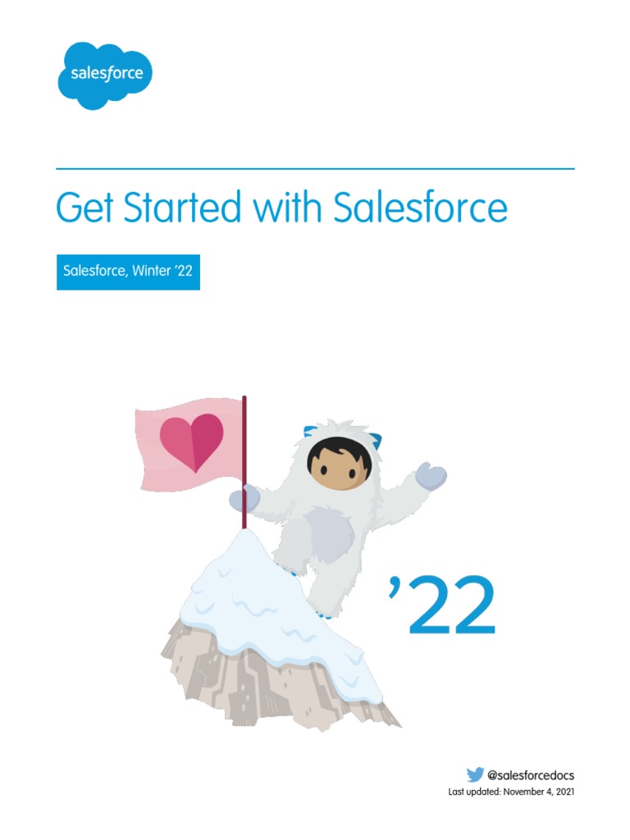Image resolution: width=630 pixels, height=840 pixels.
Task: Click the "Get Started with Salesforce" title
Action: (281, 208)
